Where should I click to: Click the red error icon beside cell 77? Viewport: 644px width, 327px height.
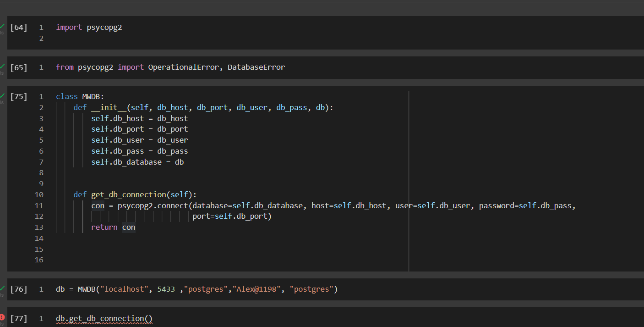click(2, 317)
